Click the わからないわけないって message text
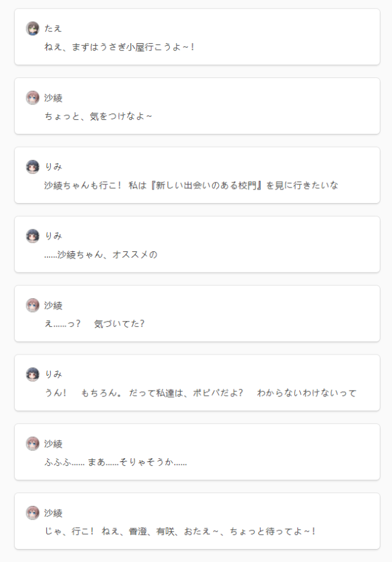This screenshot has width=392, height=562. click(x=200, y=393)
